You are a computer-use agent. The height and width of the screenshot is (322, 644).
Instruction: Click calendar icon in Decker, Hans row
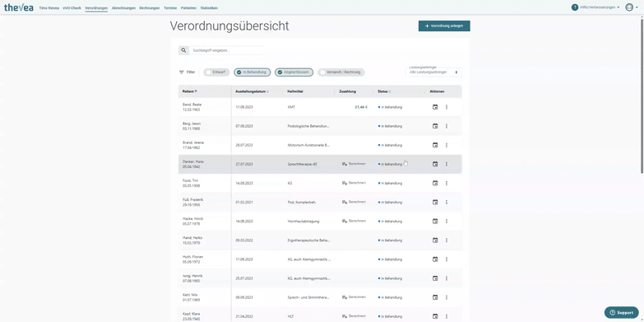435,164
